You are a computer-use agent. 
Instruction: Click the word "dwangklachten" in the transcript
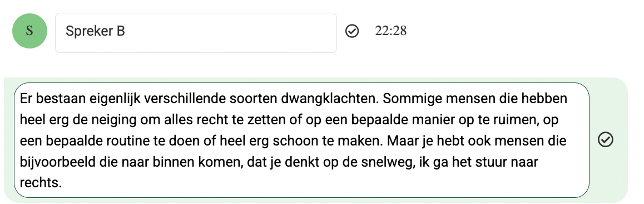point(331,99)
